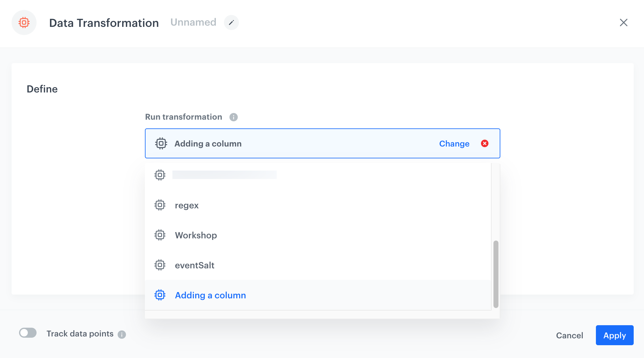This screenshot has width=644, height=358.
Task: Pick eventSalt in the dropdown list
Action: pos(195,265)
